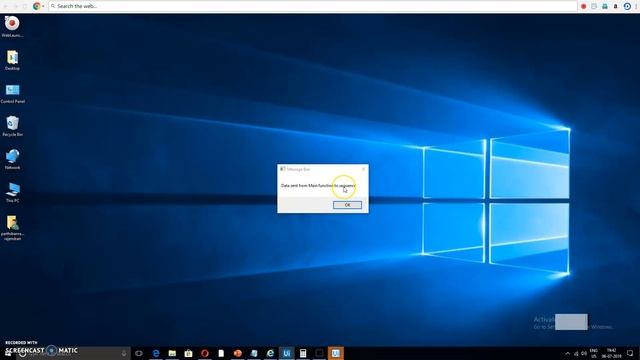Select the user folder desktop icon
Image resolution: width=640 pixels, height=360 pixels.
(12, 228)
